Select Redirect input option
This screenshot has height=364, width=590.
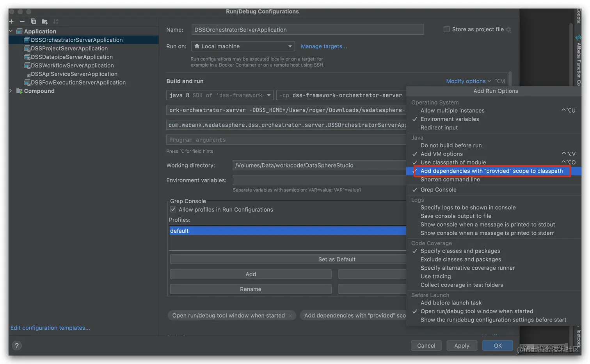(x=439, y=128)
